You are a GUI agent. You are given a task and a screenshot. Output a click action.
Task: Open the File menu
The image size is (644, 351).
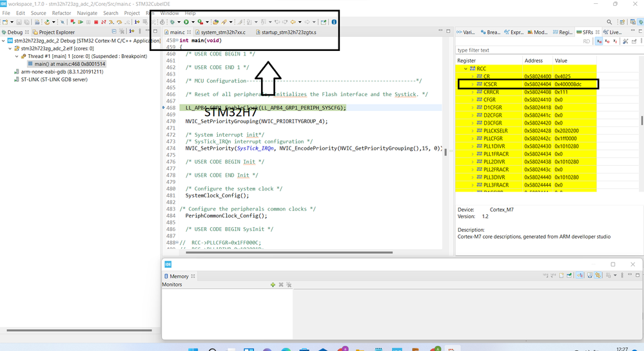click(6, 13)
